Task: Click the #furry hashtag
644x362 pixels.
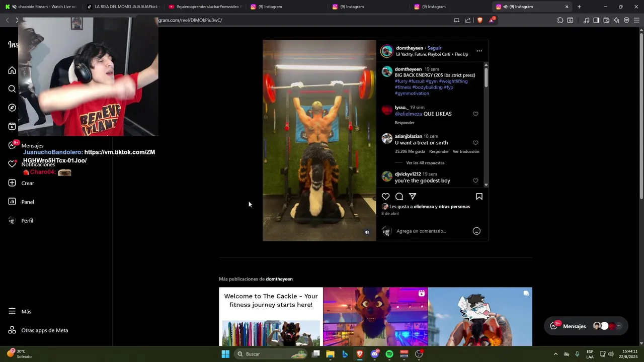Action: (x=401, y=81)
